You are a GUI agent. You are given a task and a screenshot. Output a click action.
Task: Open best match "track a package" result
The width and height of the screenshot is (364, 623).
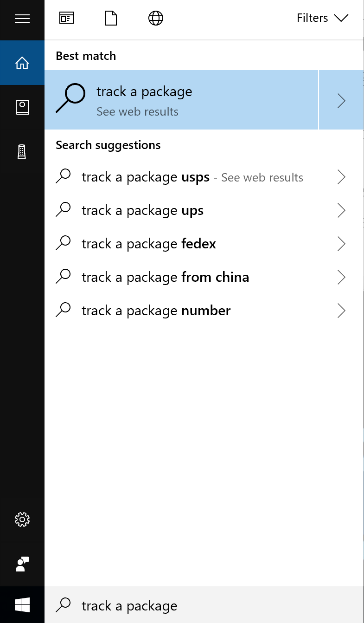coord(181,100)
